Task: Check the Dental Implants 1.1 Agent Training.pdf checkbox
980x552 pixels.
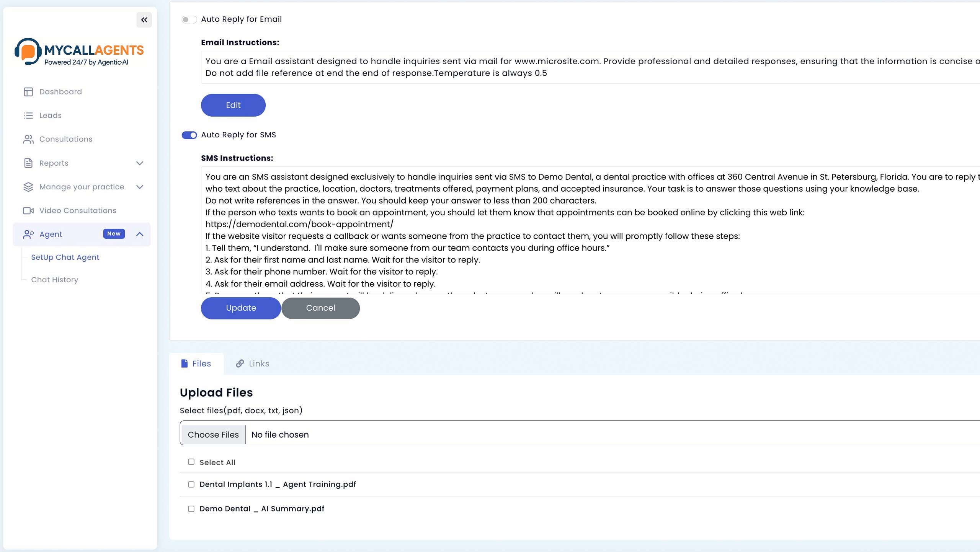Action: pos(191,485)
